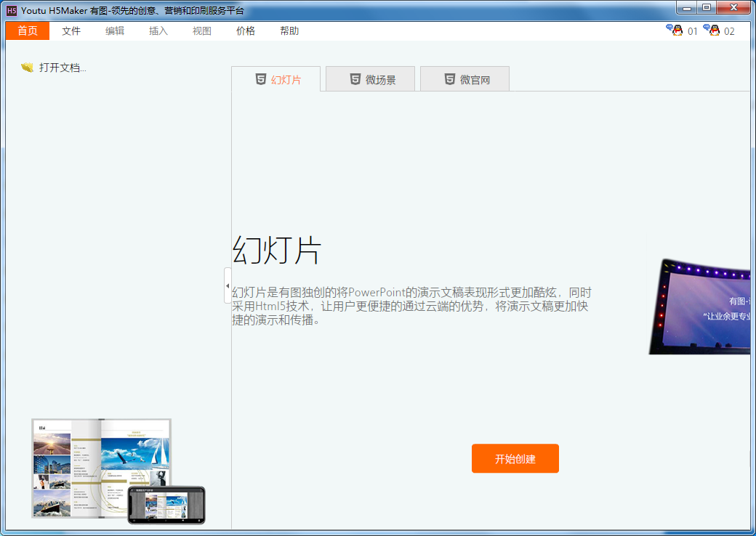
Task: Open the 价格 menu
Action: coord(246,31)
